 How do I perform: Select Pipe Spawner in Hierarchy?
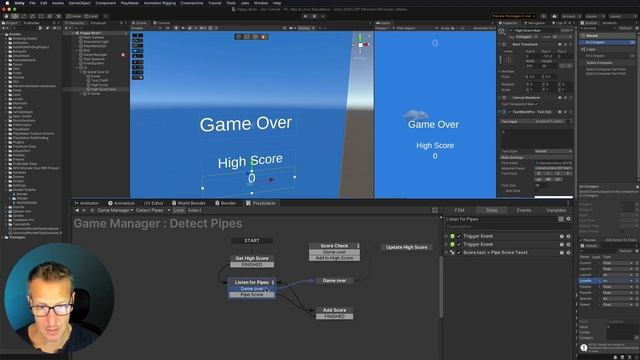pos(94,59)
